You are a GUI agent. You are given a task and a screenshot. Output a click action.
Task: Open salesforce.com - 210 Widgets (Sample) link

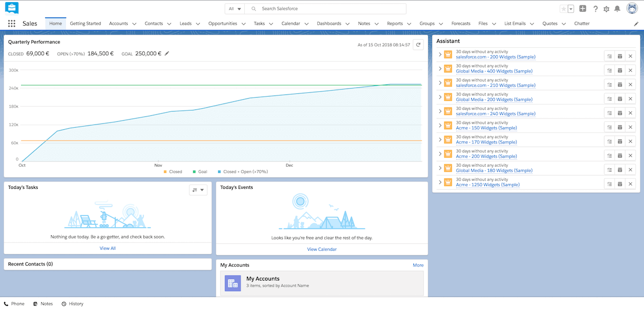tap(495, 85)
